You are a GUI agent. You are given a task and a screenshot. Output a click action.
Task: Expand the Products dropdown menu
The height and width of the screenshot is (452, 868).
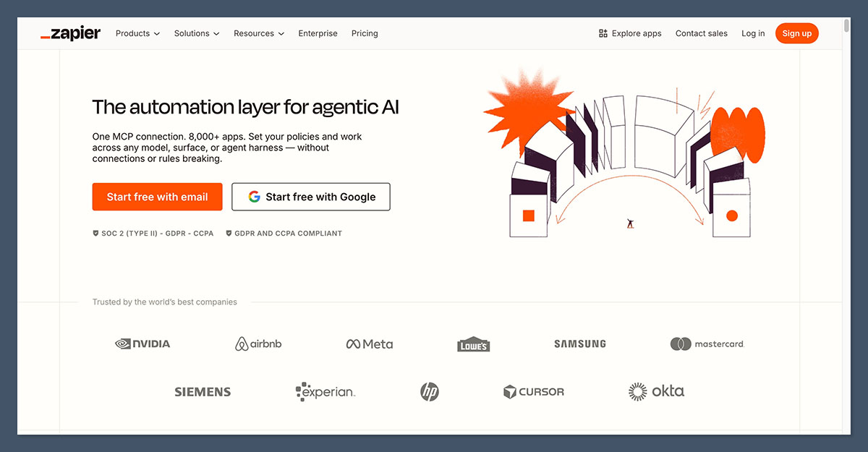click(x=137, y=33)
